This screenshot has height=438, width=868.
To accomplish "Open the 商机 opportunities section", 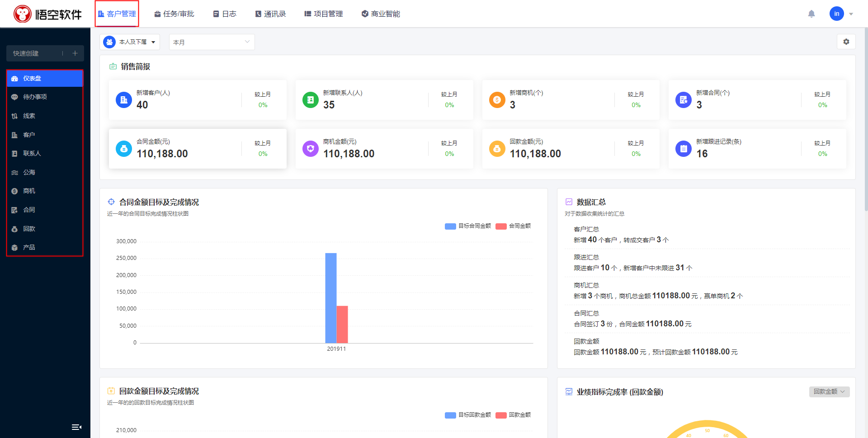I will coord(29,191).
